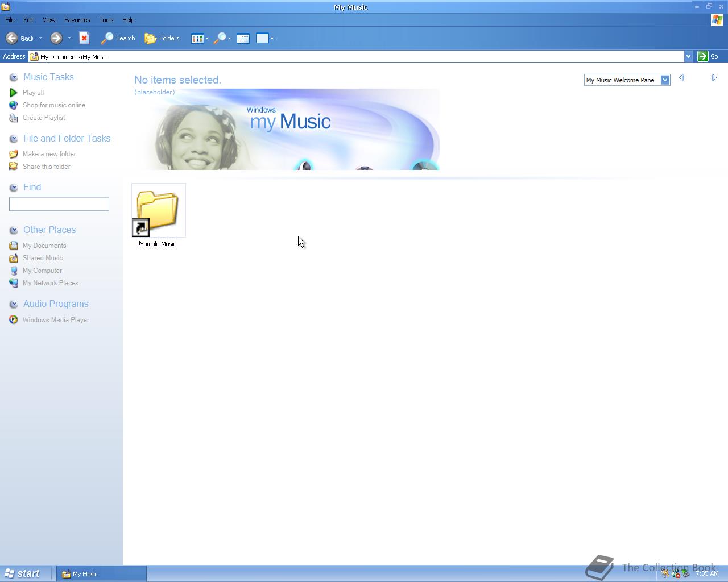Click the colored grid Views toolbar icon
Viewport: 728px width, 582px height.
coord(197,39)
